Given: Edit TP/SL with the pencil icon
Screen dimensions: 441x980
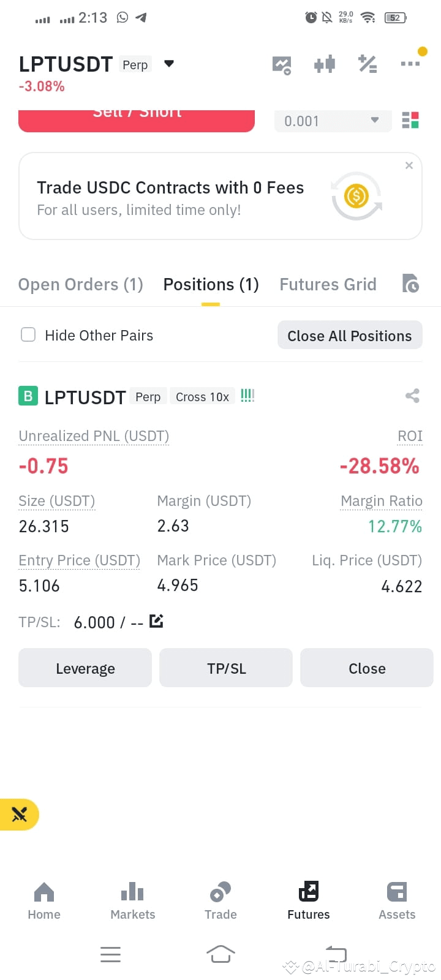Looking at the screenshot, I should click(x=156, y=621).
